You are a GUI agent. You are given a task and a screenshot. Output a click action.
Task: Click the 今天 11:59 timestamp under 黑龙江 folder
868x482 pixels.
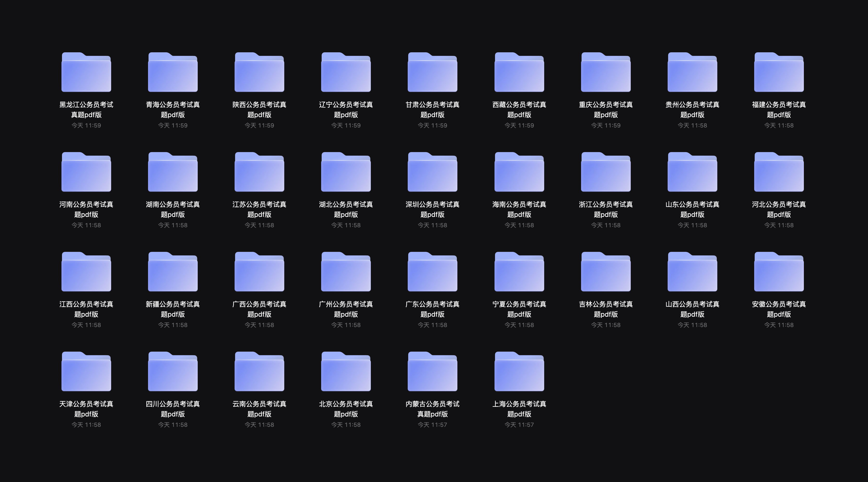[x=86, y=125]
